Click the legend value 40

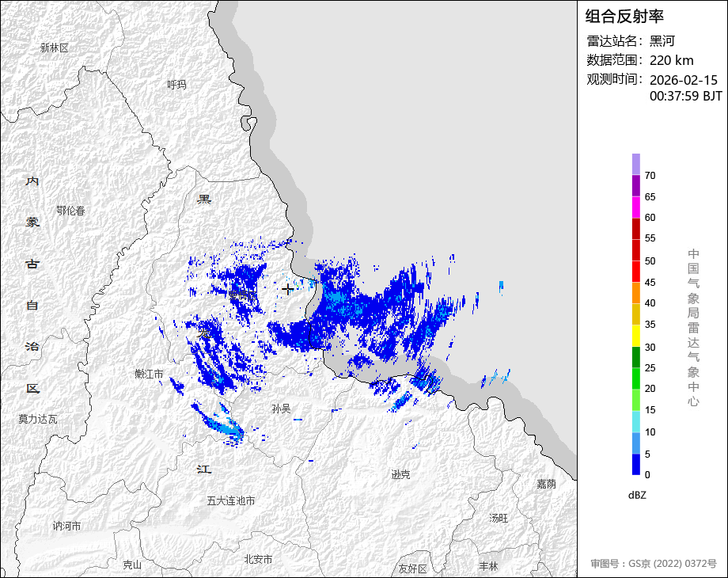[x=650, y=303]
